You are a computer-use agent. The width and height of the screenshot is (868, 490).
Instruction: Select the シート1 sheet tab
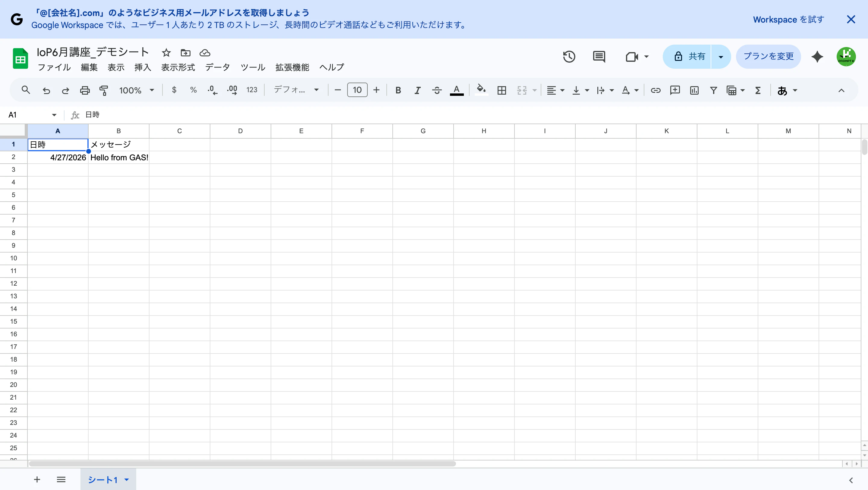tap(108, 479)
